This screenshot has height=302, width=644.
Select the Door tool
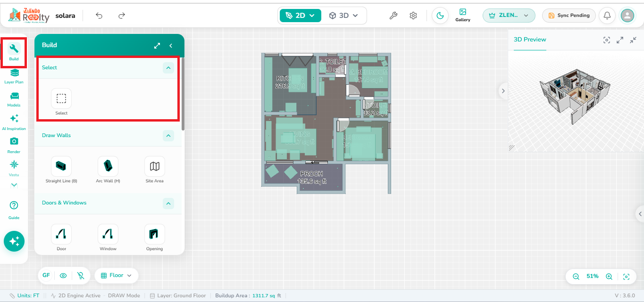(x=61, y=234)
